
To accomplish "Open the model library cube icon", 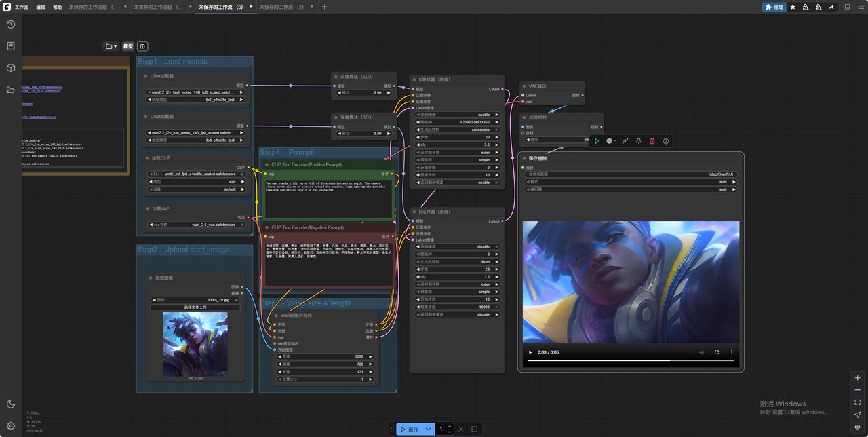I will (11, 68).
